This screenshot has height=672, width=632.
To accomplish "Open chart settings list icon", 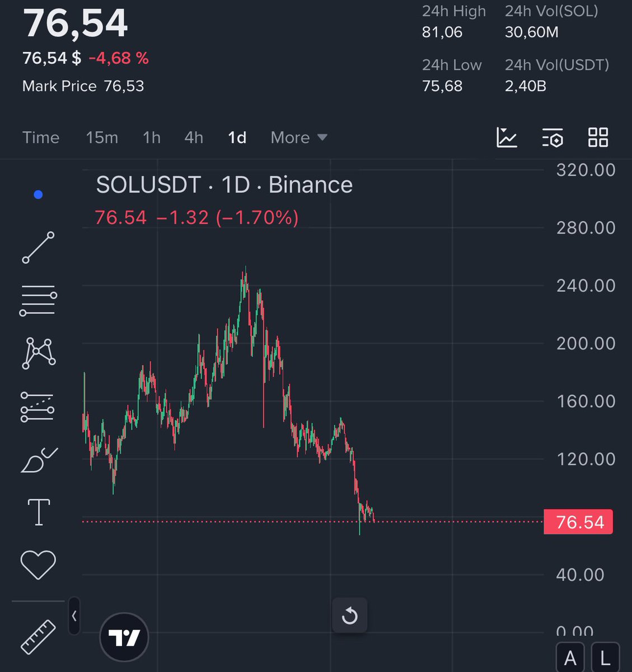I will (x=553, y=137).
